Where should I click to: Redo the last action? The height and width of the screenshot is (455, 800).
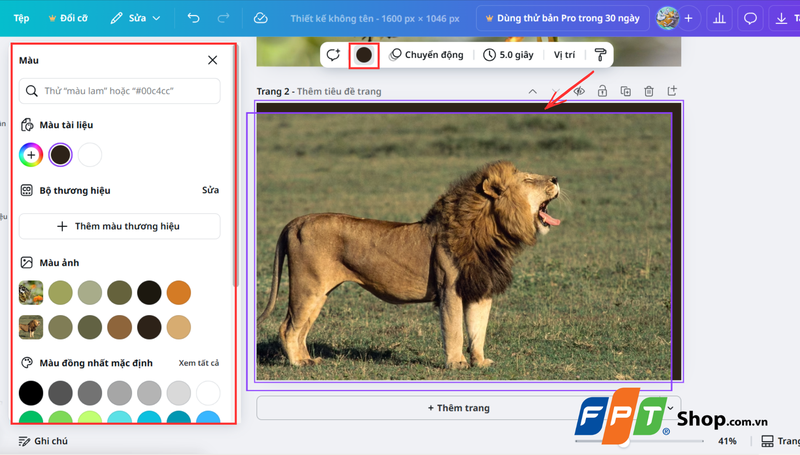223,18
